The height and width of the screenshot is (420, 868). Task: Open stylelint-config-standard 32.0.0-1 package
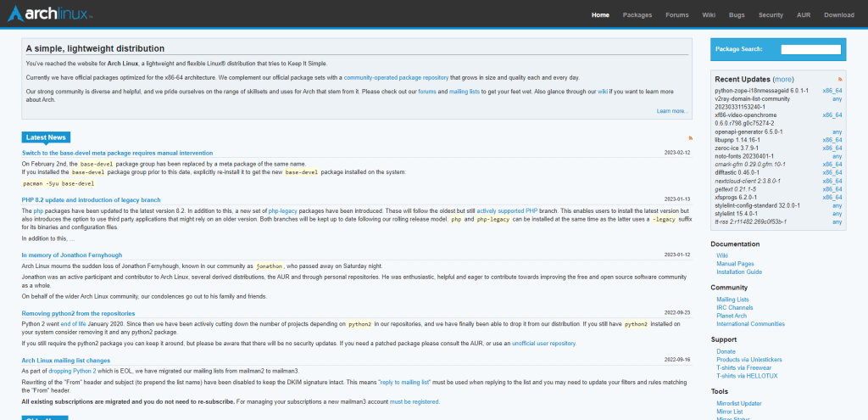coord(757,205)
